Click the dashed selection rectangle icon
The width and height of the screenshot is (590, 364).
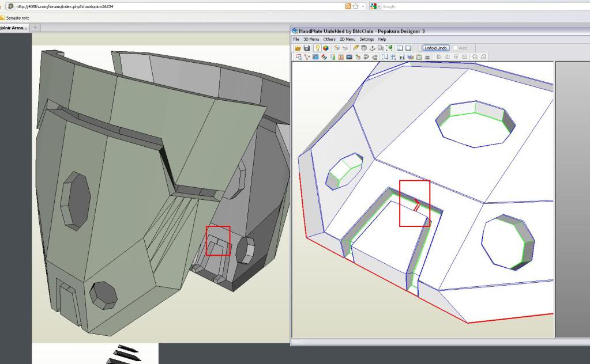(x=385, y=57)
